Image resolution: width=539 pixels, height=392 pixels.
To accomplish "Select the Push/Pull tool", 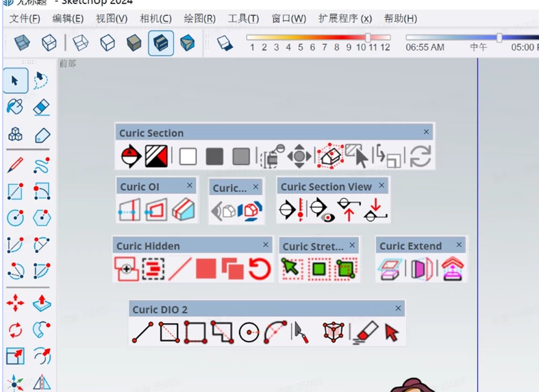I will [42, 304].
